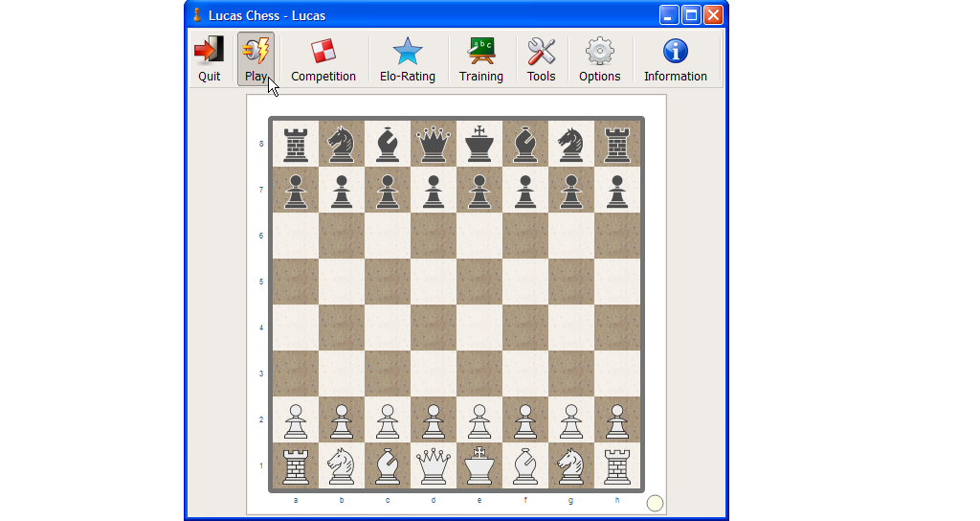Open the Options gear icon
This screenshot has height=521, width=980.
[599, 51]
